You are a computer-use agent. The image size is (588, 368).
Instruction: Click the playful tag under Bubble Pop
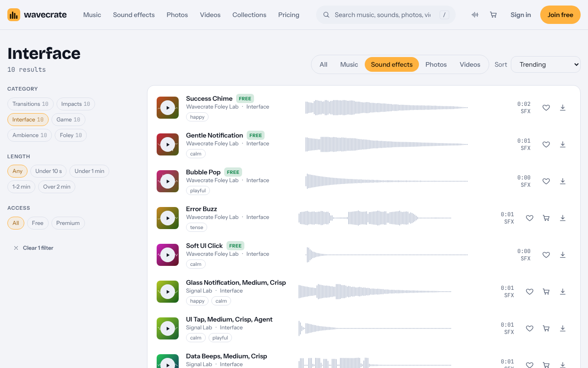pos(198,190)
